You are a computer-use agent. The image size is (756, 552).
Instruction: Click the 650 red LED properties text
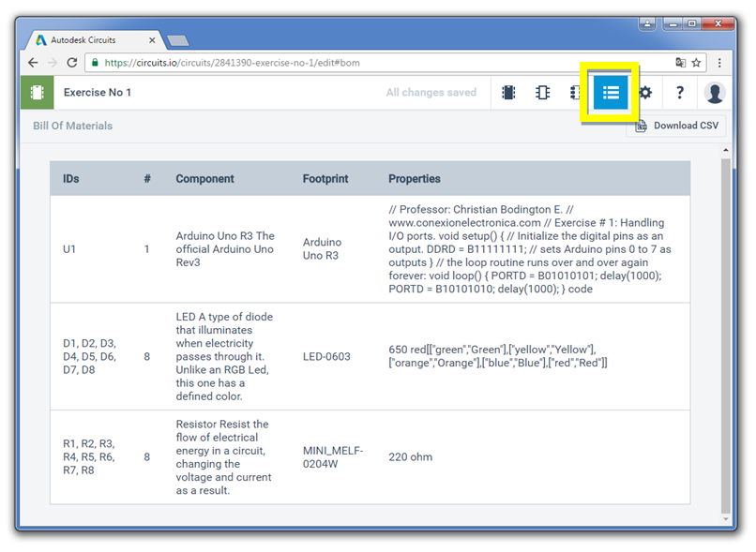(497, 356)
